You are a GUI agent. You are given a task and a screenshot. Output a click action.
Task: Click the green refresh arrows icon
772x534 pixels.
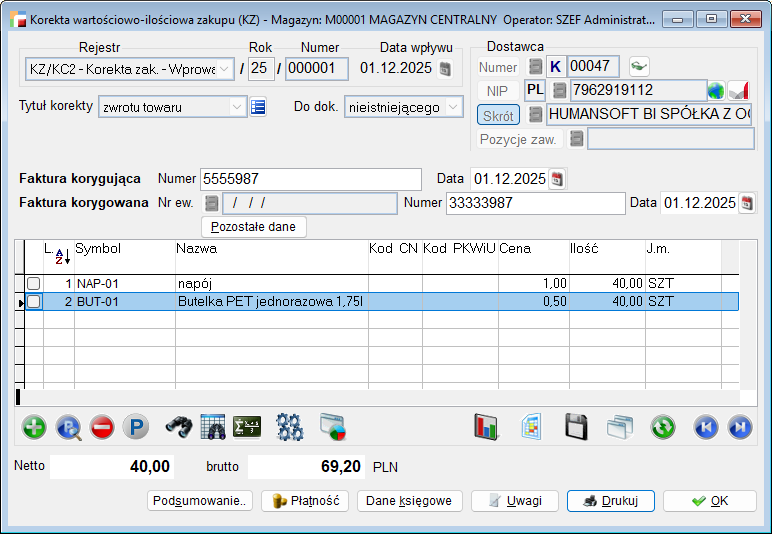point(663,428)
